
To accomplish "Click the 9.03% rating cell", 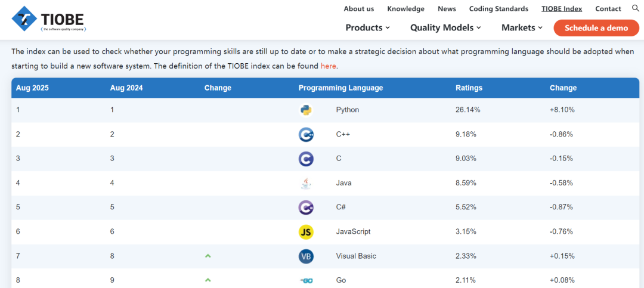I will click(466, 159).
